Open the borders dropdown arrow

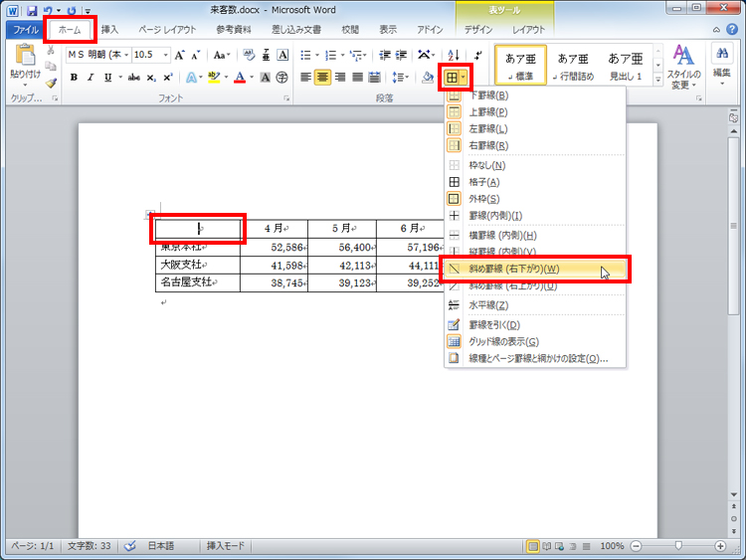tap(463, 77)
